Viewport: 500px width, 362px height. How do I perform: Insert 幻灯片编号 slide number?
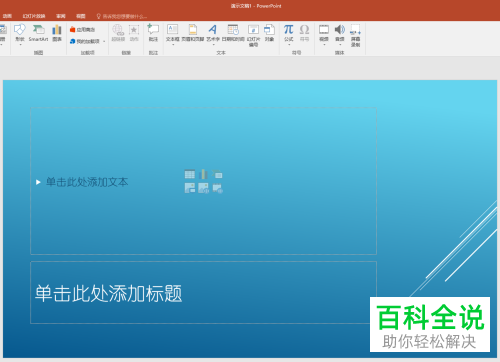253,35
